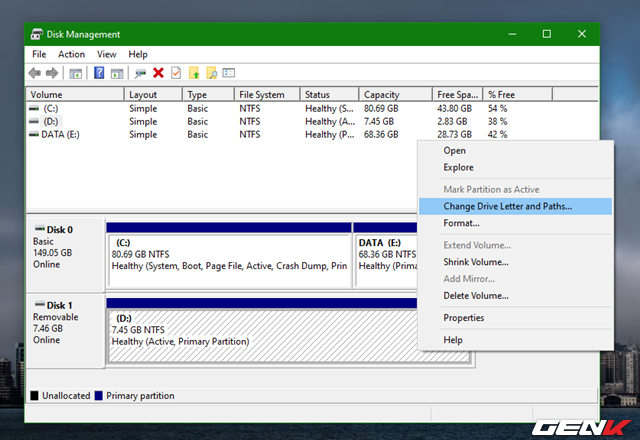Screen dimensions: 640x440
Task: Choose Change Drive Letter and Paths
Action: pyautogui.click(x=507, y=206)
